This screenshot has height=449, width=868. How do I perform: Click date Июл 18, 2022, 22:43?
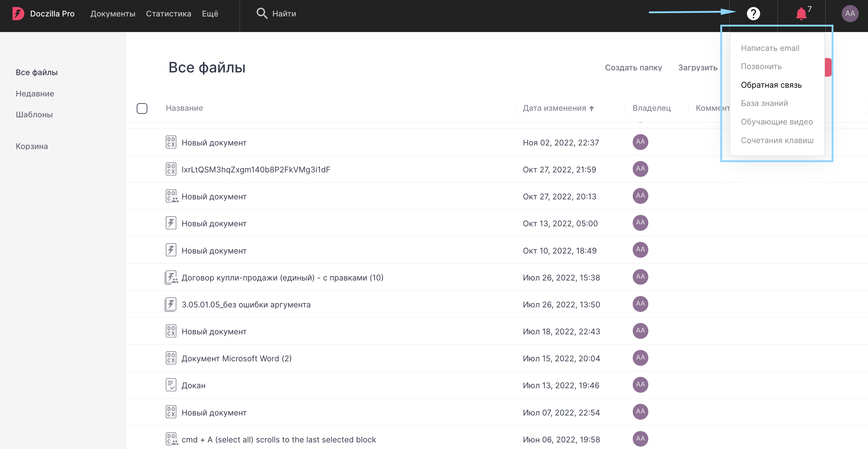[562, 331]
